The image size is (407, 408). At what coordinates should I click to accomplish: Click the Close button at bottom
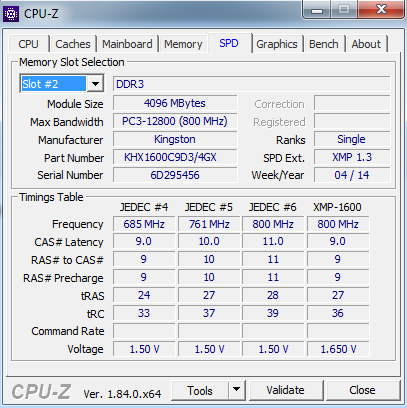(363, 390)
